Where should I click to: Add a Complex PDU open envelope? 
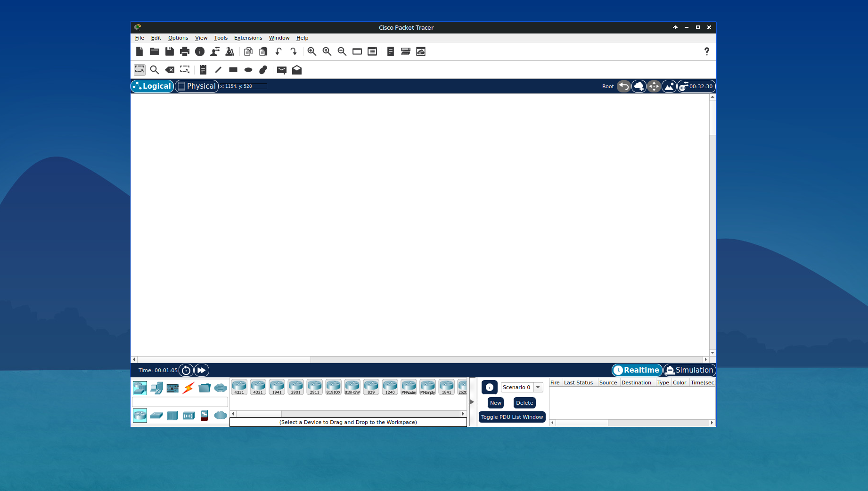coord(297,70)
